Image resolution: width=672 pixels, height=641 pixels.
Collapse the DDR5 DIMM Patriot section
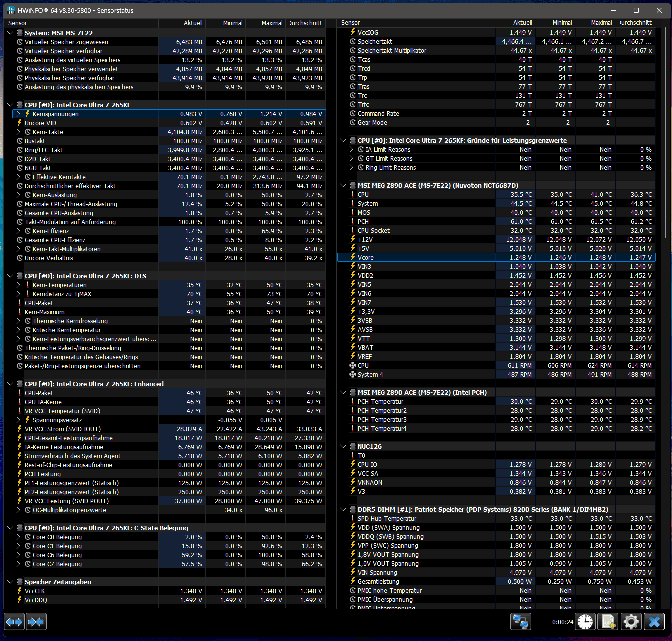click(x=344, y=510)
